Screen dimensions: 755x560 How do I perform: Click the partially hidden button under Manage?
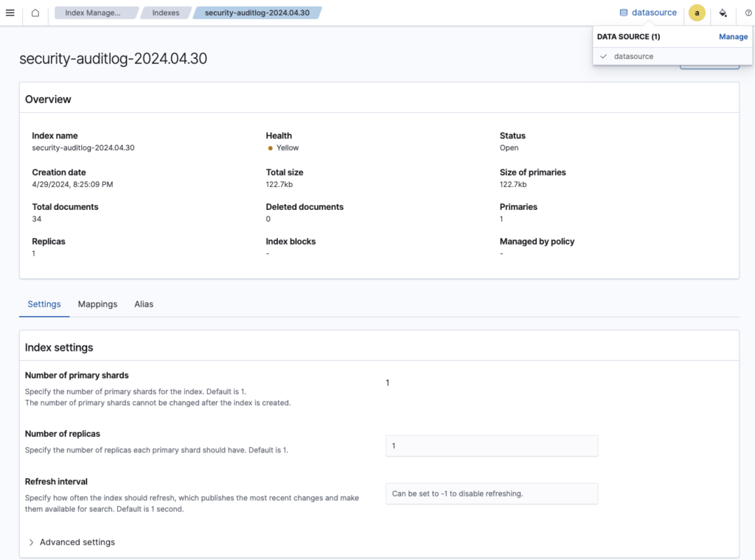[709, 67]
